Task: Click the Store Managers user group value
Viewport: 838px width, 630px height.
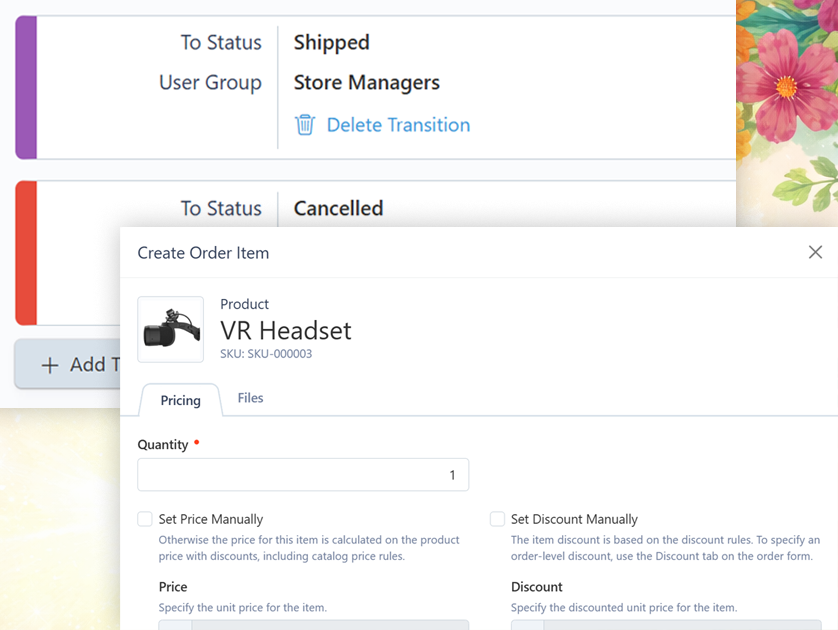Action: (x=367, y=83)
